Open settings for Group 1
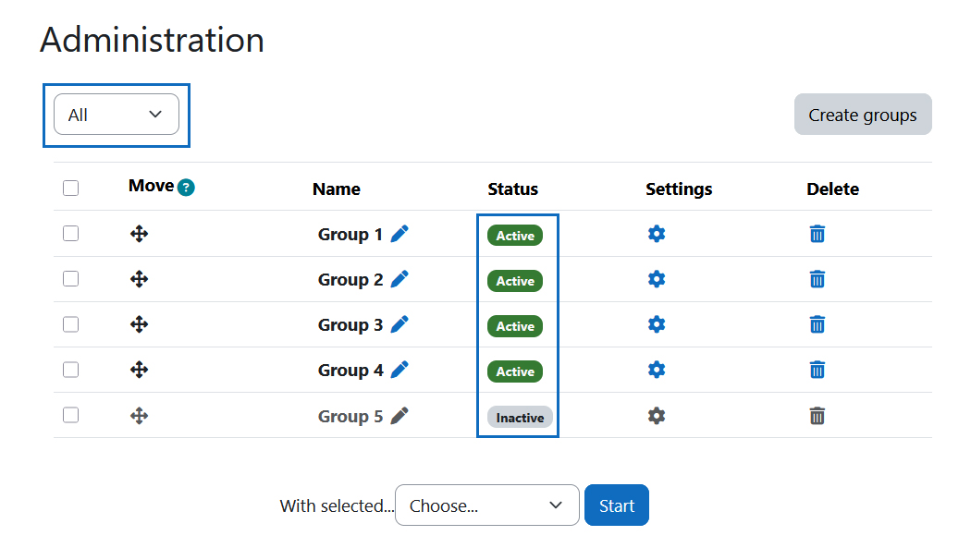Screen dimensions: 971x560 click(x=657, y=234)
